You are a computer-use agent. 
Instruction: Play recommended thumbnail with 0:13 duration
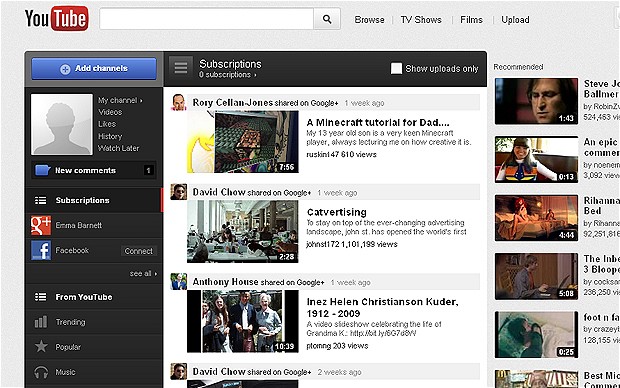(536, 159)
